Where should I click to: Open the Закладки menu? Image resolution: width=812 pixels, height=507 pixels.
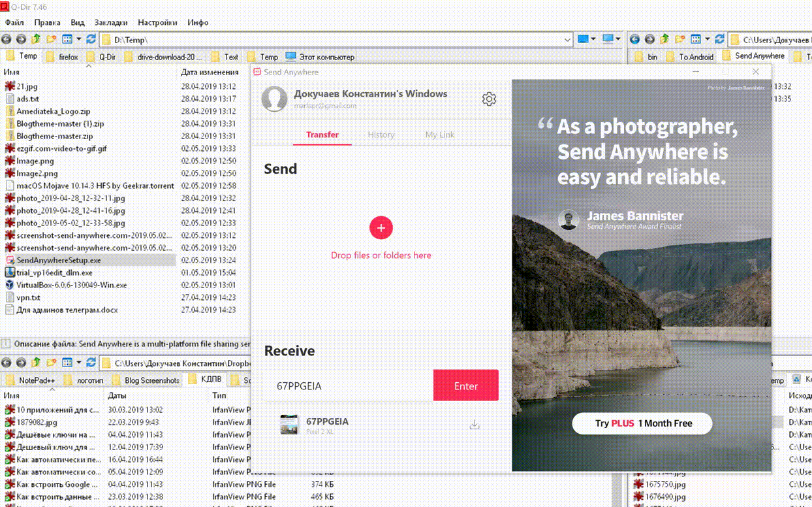pyautogui.click(x=111, y=22)
